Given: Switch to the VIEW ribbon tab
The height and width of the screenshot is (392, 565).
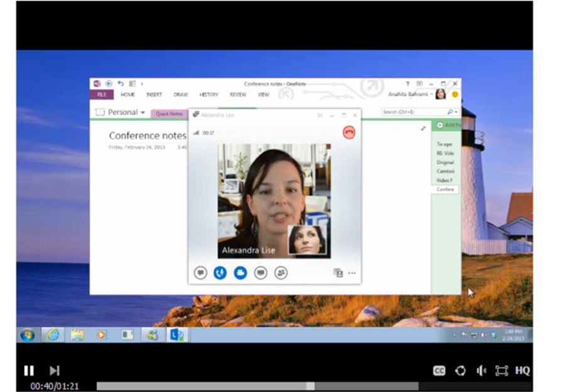Looking at the screenshot, I should [263, 95].
